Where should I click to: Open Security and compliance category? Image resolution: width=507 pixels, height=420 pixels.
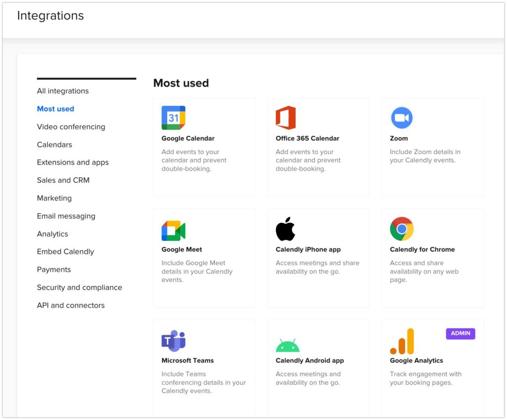pyautogui.click(x=80, y=287)
